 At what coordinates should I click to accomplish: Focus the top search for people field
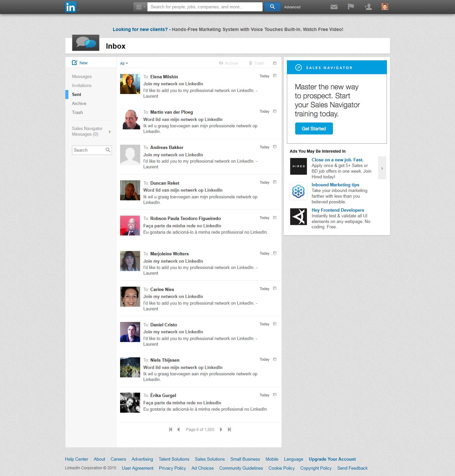(x=205, y=7)
